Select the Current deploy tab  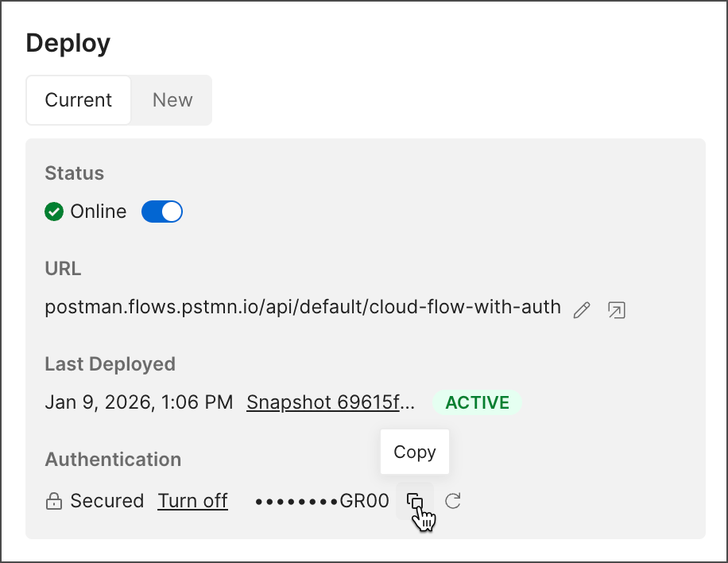[x=78, y=100]
